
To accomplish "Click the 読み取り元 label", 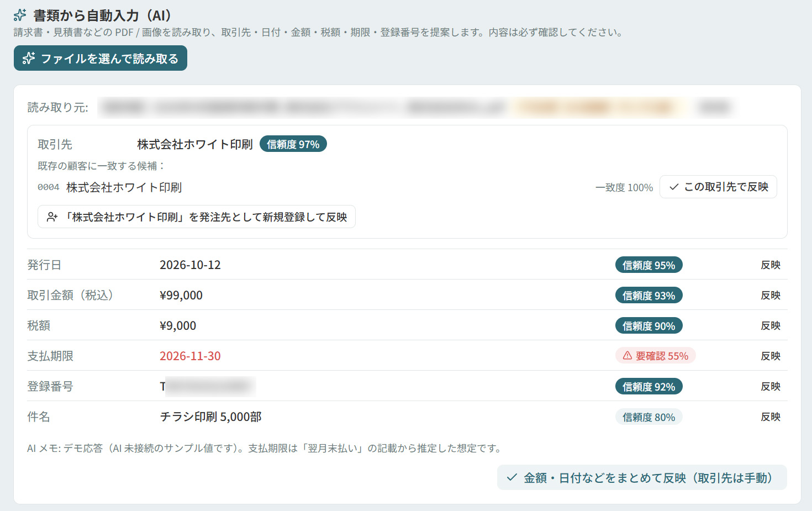I will [58, 107].
